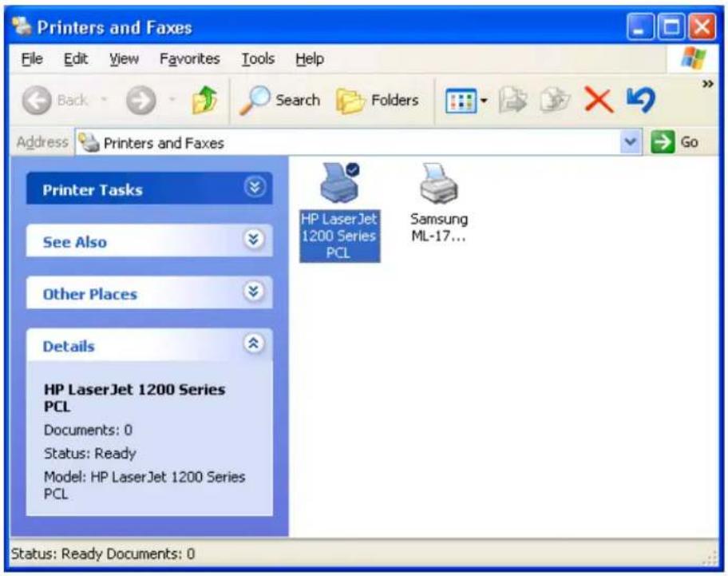Image resolution: width=728 pixels, height=576 pixels.
Task: Expand the Other Places panel
Action: 255,293
